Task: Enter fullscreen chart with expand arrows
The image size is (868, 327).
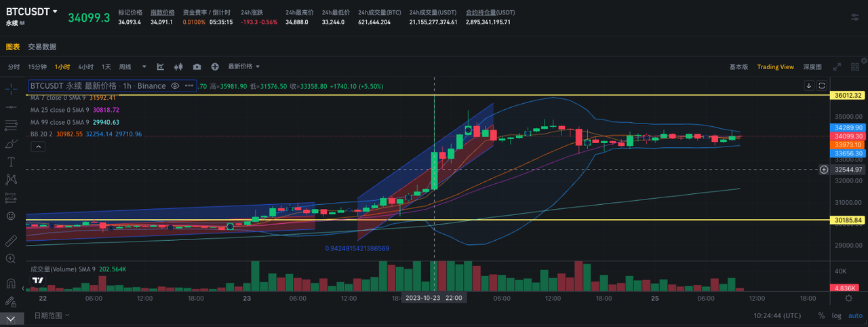Action: coord(837,66)
